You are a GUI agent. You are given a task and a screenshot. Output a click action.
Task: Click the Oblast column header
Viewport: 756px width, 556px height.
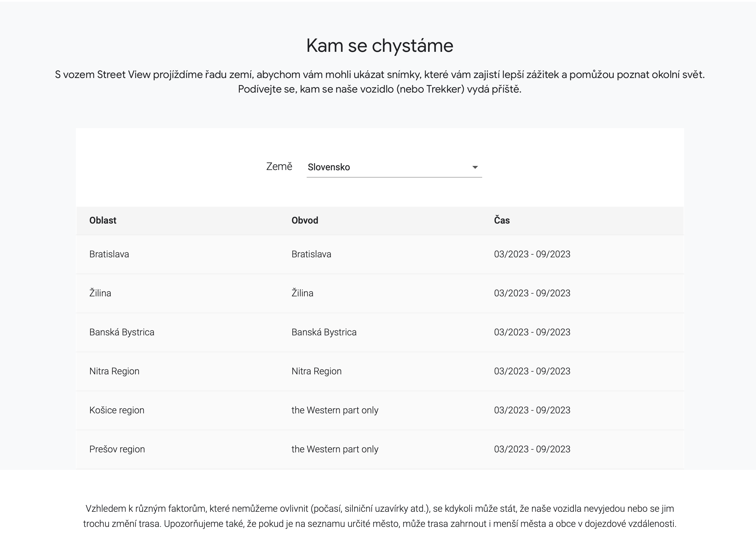click(x=103, y=220)
